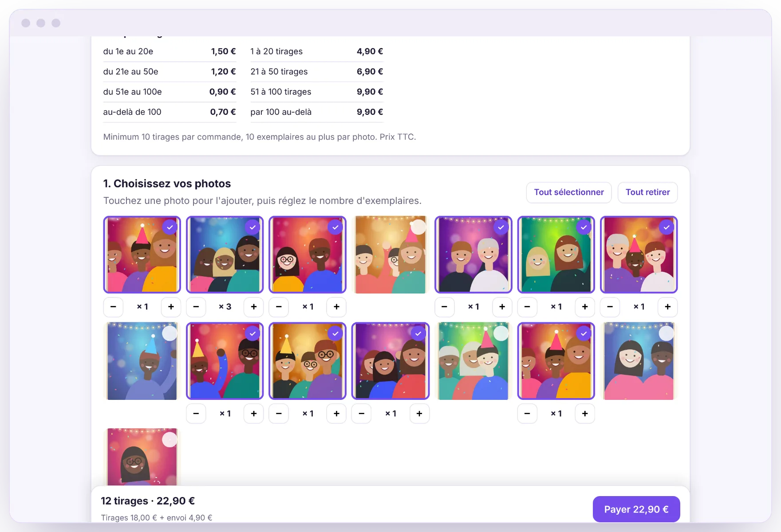The image size is (781, 532).
Task: Click the minus button under the ×3 photo
Action: 196,307
